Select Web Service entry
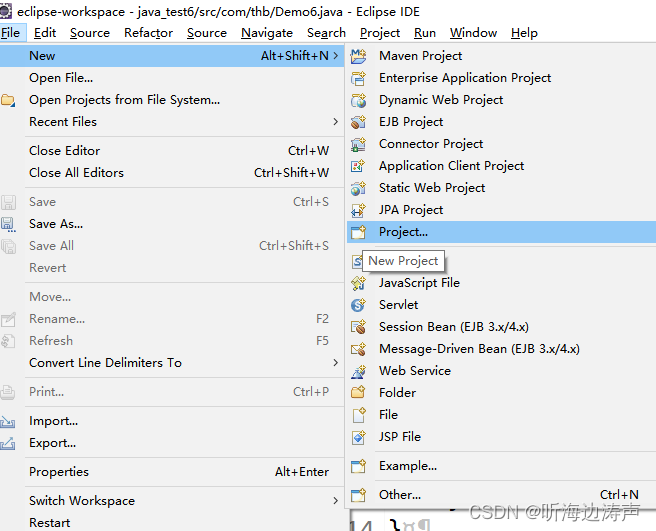Screen dimensions: 656x531 501,371
